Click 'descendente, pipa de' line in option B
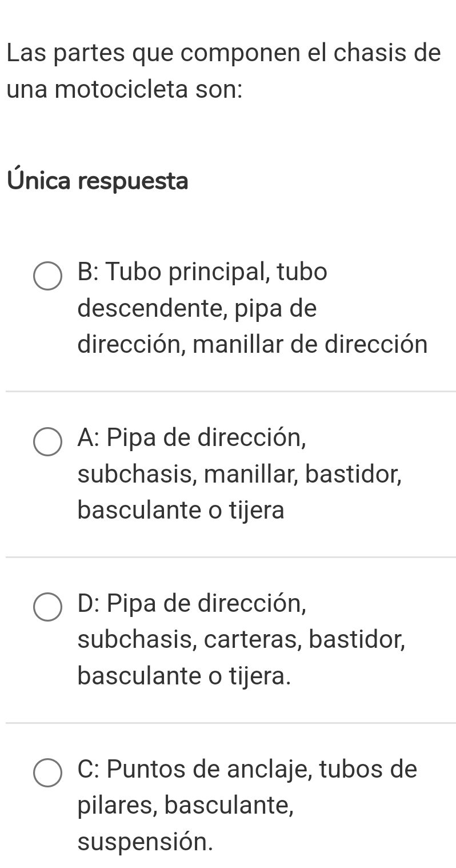 (197, 309)
